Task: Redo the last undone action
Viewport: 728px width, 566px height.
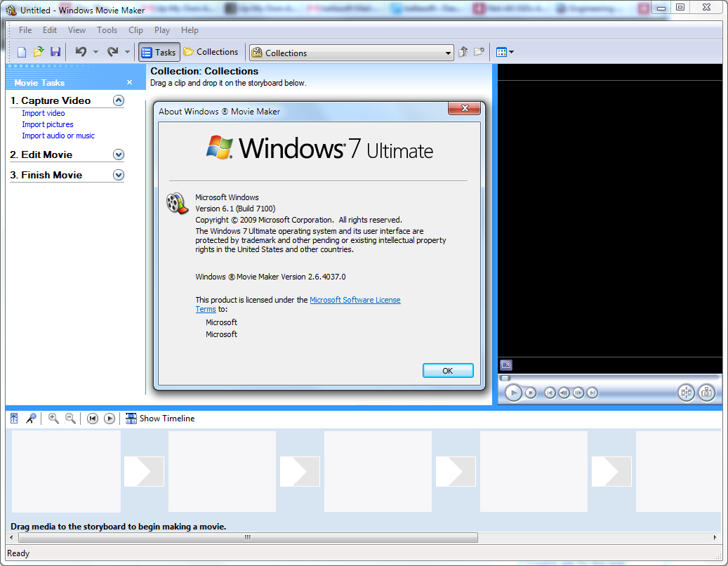Action: tap(112, 51)
